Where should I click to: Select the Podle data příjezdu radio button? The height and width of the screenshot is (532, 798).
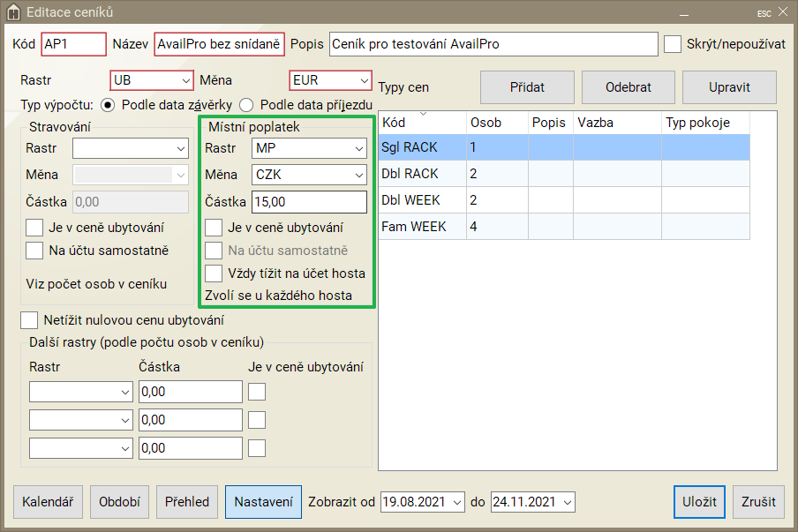(x=246, y=104)
